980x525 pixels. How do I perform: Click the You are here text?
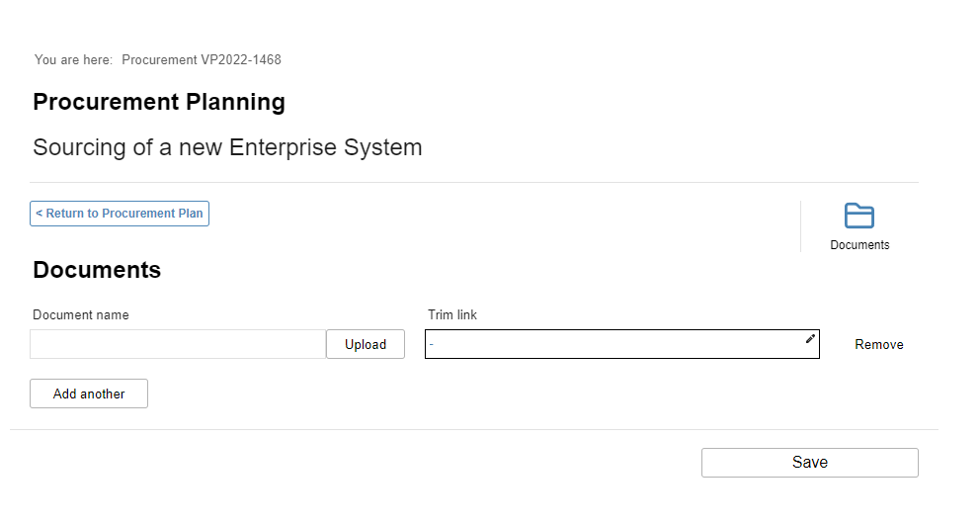tap(73, 60)
